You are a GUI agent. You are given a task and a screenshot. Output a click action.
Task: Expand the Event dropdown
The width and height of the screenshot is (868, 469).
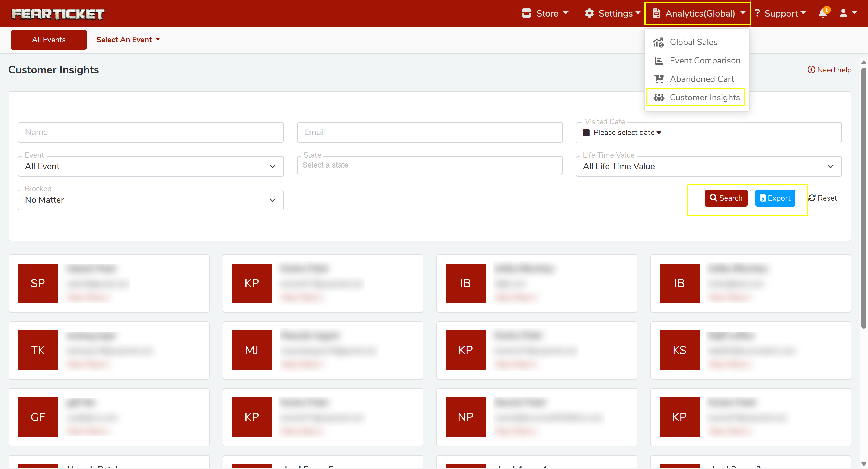(x=151, y=166)
